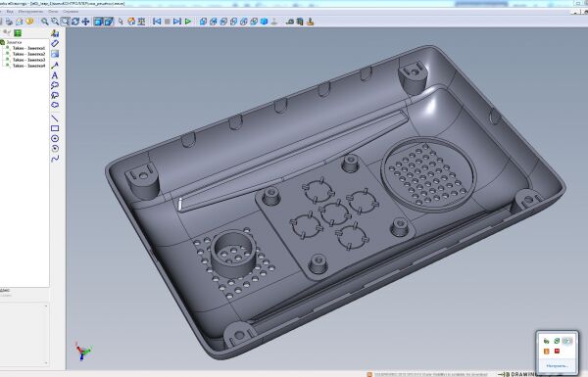The image size is (588, 377).
Task: Stop the animation playback
Action: click(168, 22)
